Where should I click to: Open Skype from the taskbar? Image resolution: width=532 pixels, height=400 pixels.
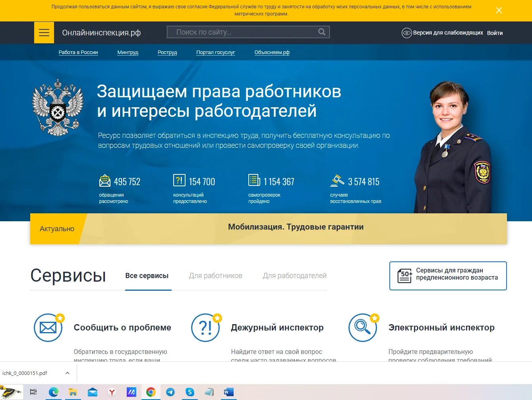(190, 392)
